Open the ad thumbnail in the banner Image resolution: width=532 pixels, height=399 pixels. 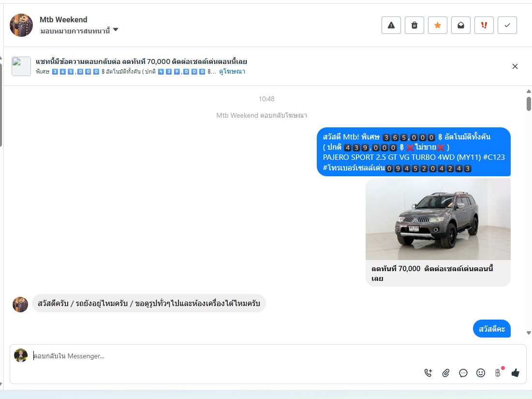point(21,66)
